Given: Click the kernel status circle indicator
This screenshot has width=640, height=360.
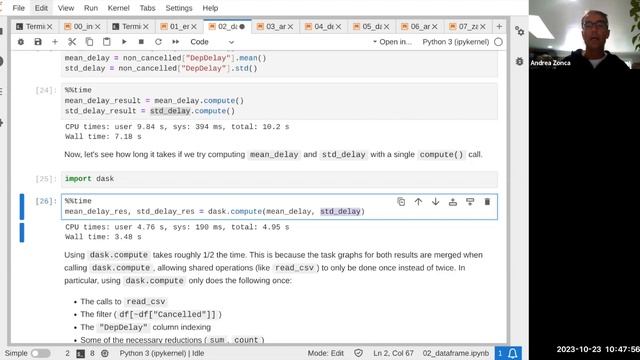Looking at the screenshot, I should [x=498, y=42].
